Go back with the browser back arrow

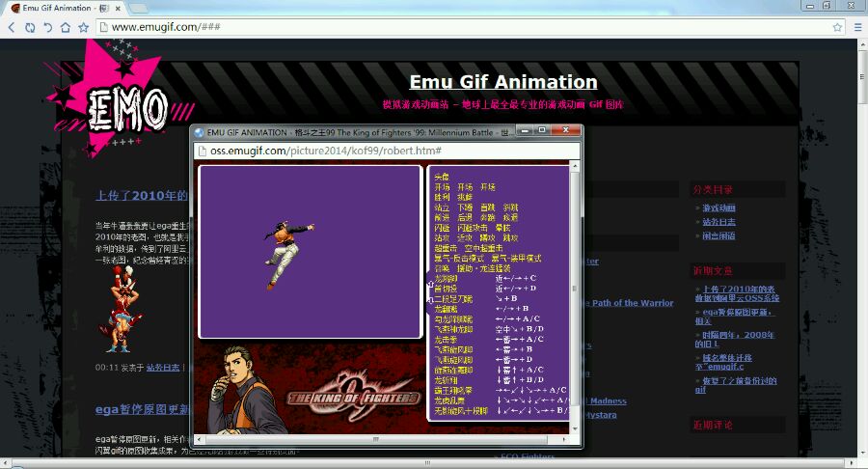pos(12,27)
